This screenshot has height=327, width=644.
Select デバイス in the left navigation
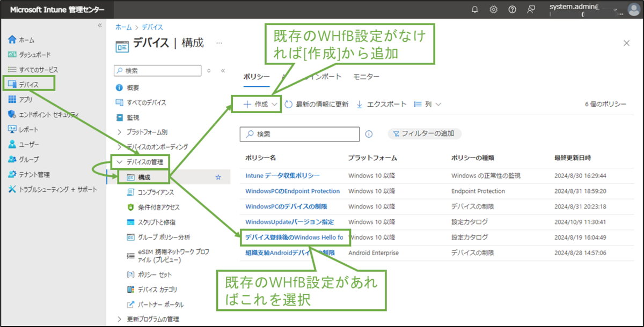28,84
